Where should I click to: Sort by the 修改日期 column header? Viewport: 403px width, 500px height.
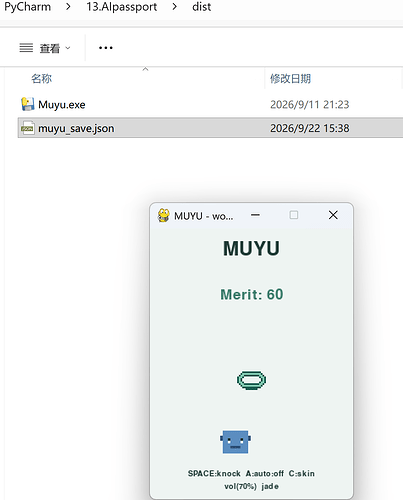pyautogui.click(x=290, y=79)
